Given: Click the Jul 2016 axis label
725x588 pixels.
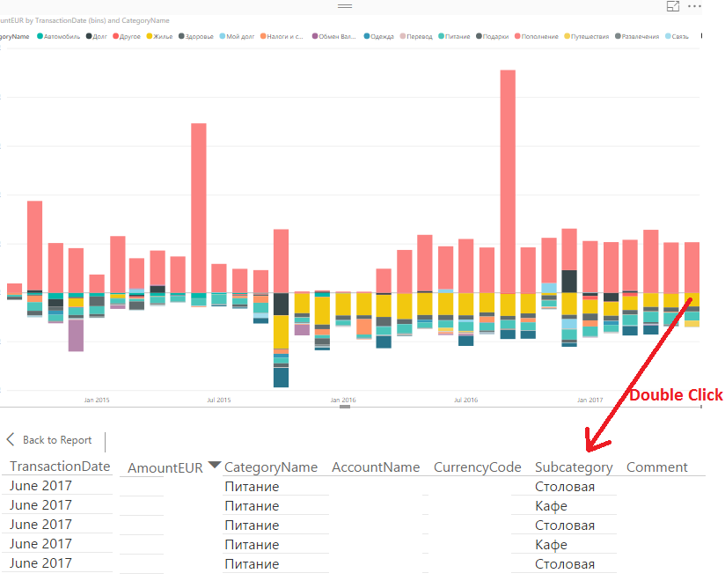Looking at the screenshot, I should click(x=465, y=400).
